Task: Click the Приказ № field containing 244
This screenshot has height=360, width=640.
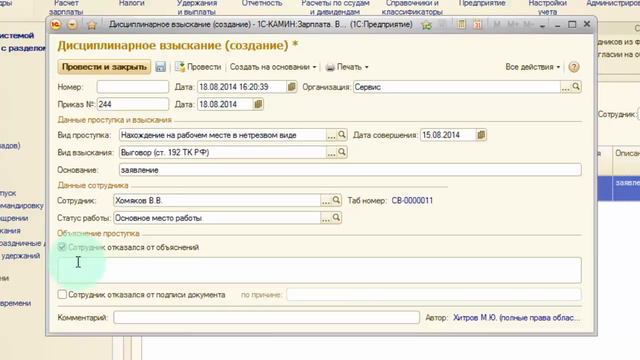Action: click(133, 104)
